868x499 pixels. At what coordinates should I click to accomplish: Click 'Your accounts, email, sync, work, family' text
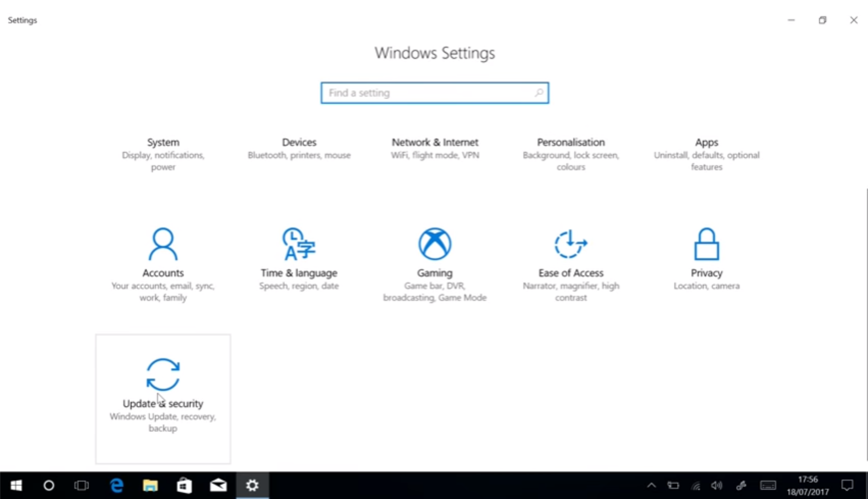[163, 292]
